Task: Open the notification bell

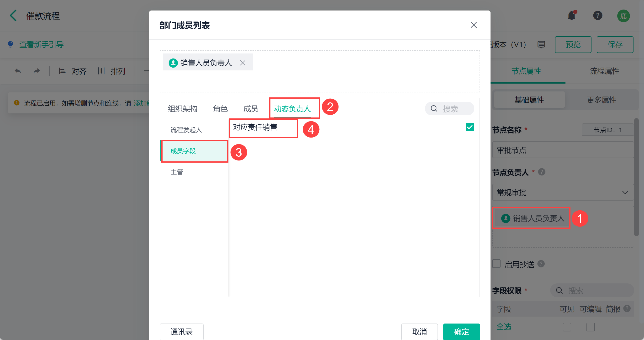Action: tap(571, 16)
